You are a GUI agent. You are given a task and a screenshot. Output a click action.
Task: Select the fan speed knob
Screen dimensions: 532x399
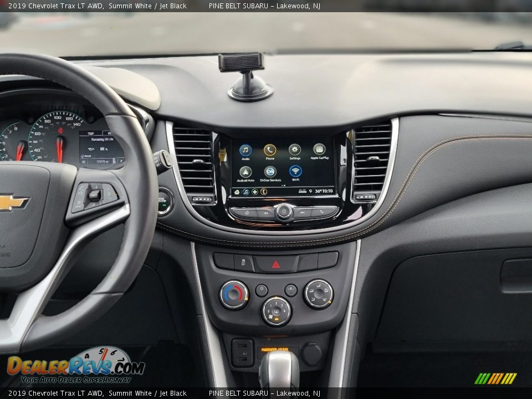point(276,311)
